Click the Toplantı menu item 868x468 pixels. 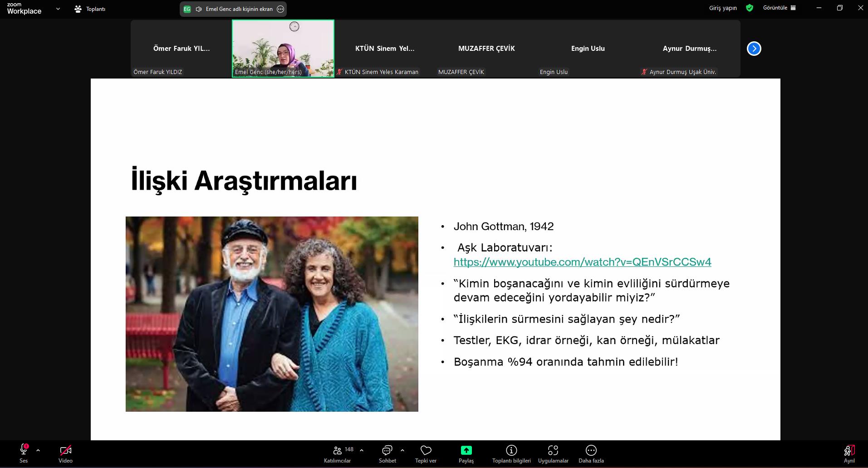[x=90, y=9]
